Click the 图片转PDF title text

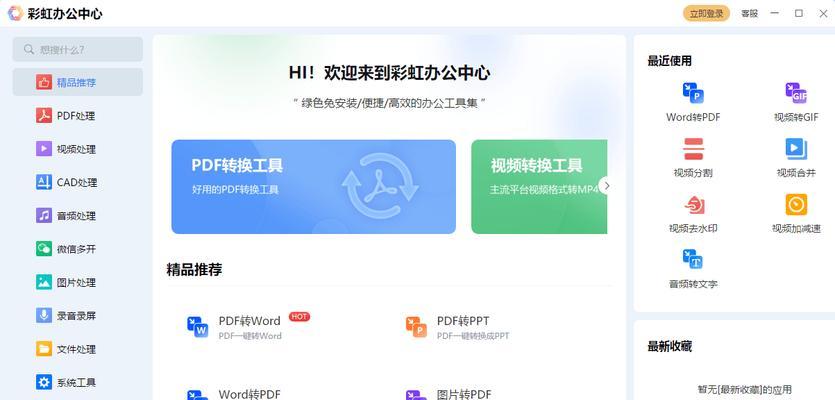[464, 394]
